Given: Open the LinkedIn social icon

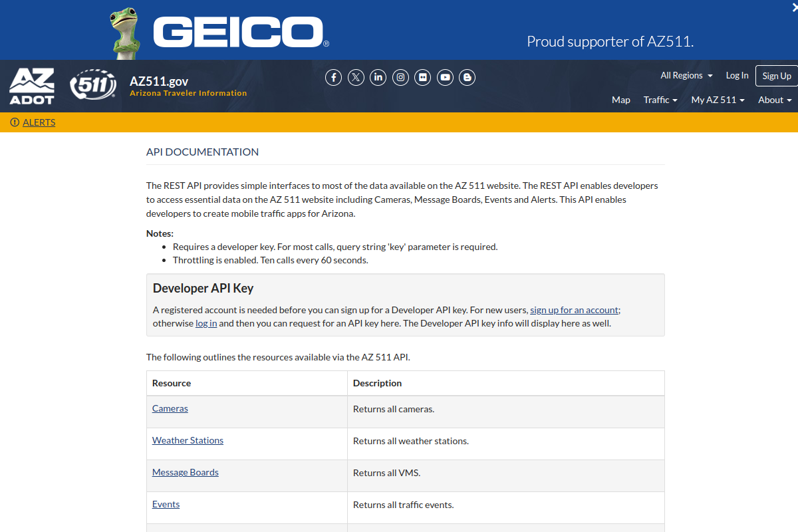Looking at the screenshot, I should 378,78.
